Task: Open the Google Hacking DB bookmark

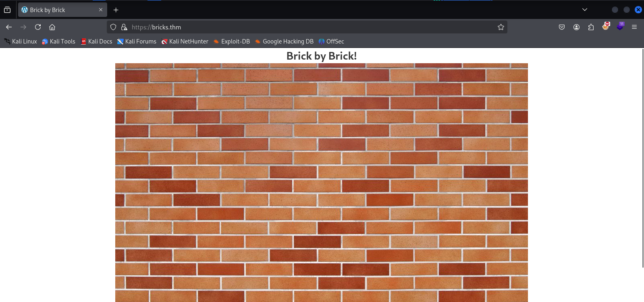Action: pyautogui.click(x=284, y=41)
